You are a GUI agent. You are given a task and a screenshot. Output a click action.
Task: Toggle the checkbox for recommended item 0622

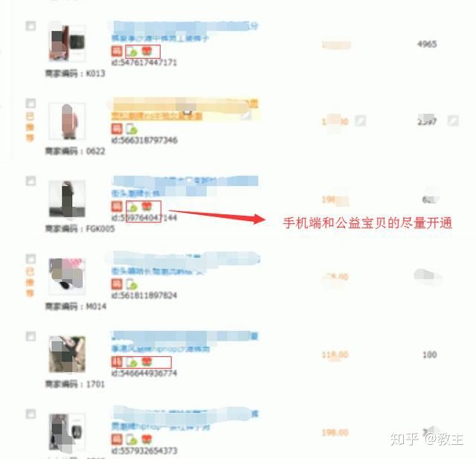30,103
